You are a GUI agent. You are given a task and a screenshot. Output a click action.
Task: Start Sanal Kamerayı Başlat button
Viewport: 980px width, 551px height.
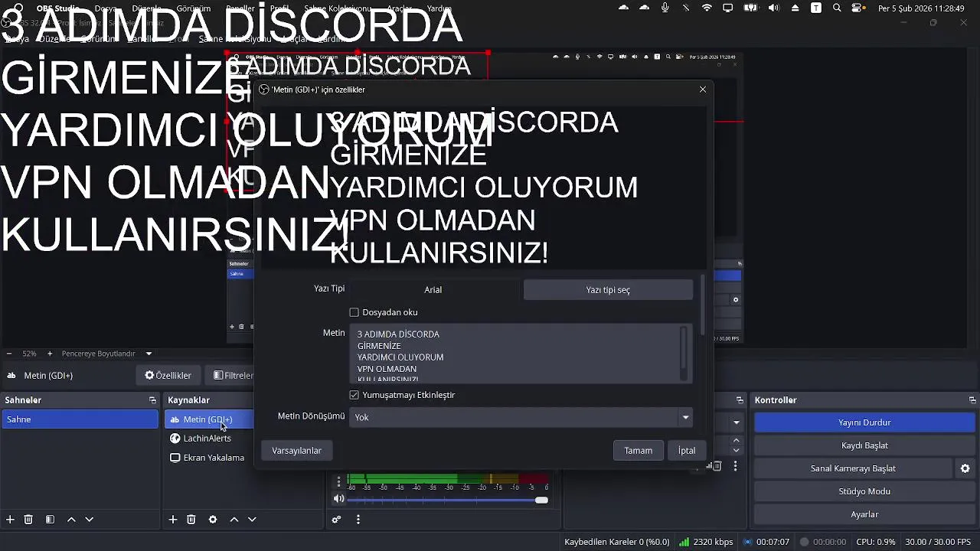(853, 468)
